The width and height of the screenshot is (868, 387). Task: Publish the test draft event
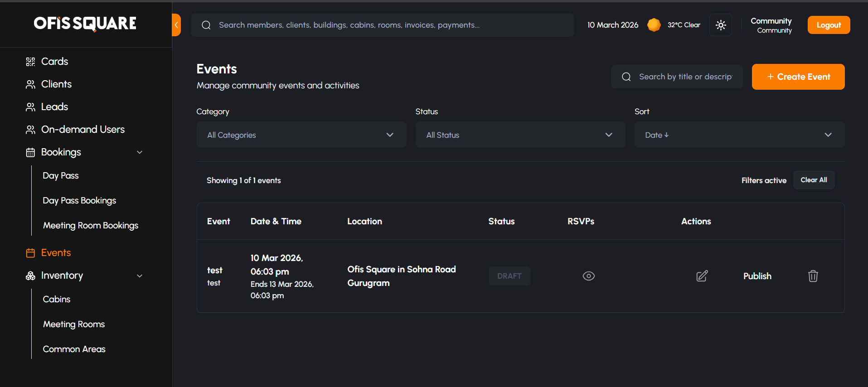757,276
